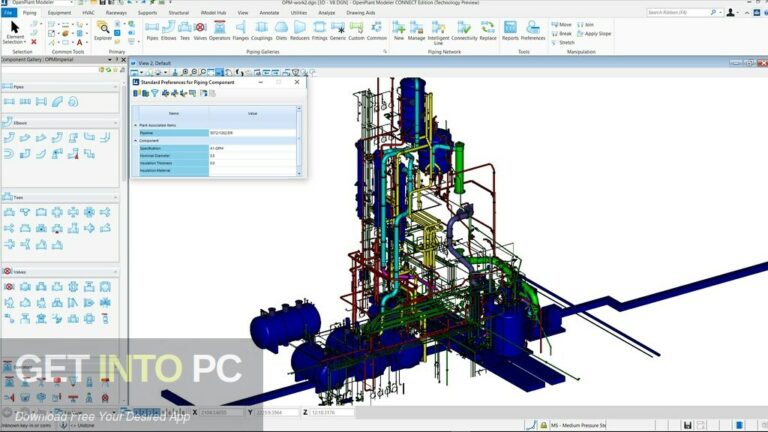Open the Reducers gallery

pyautogui.click(x=299, y=30)
